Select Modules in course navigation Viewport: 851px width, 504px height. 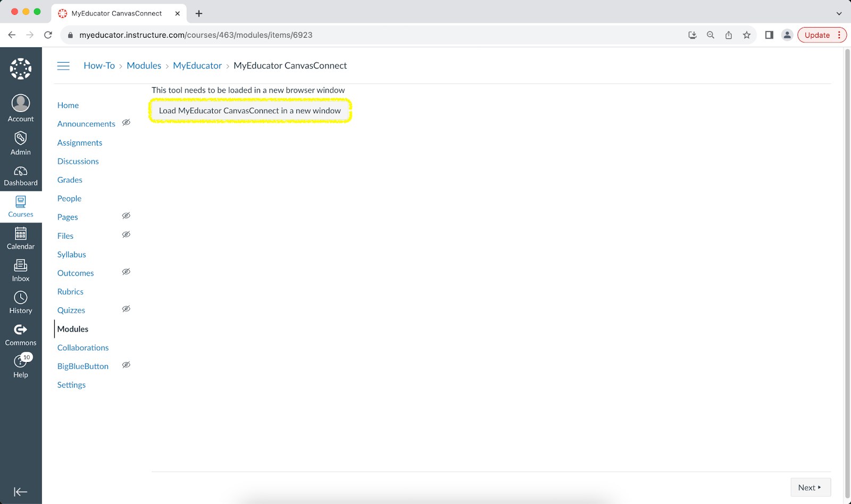pyautogui.click(x=73, y=329)
